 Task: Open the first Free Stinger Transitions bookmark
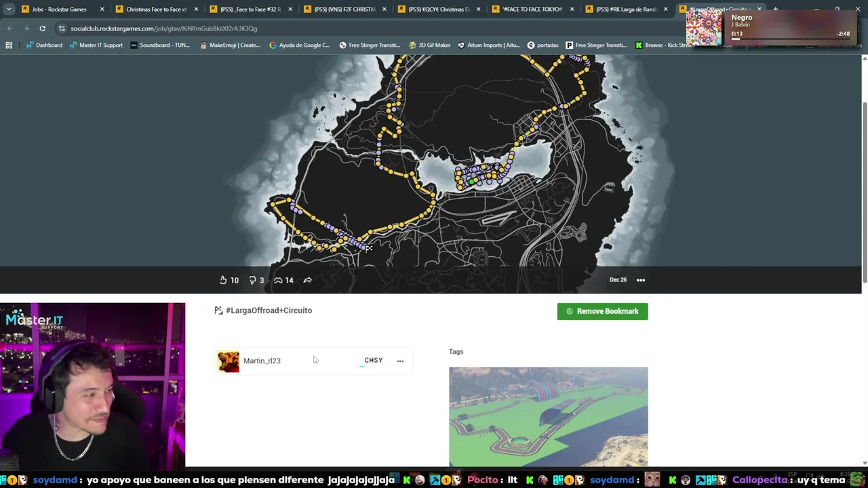tap(369, 45)
